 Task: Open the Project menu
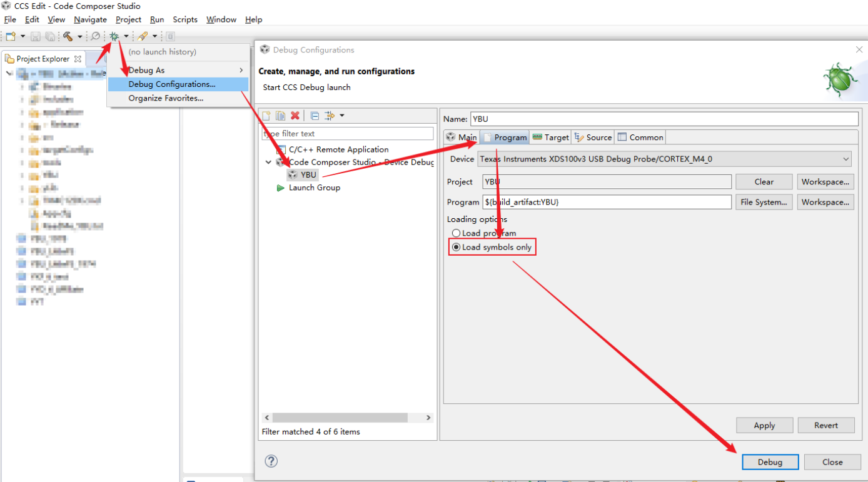click(x=129, y=19)
